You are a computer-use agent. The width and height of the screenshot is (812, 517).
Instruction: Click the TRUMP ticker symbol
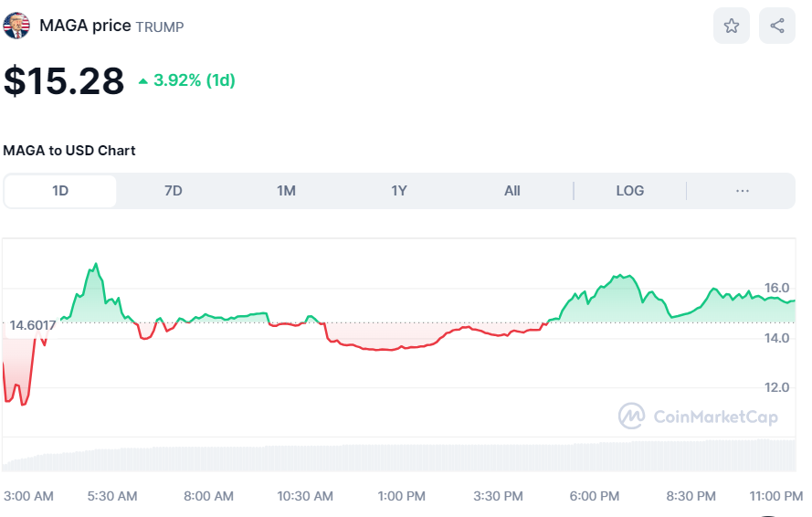pyautogui.click(x=160, y=26)
